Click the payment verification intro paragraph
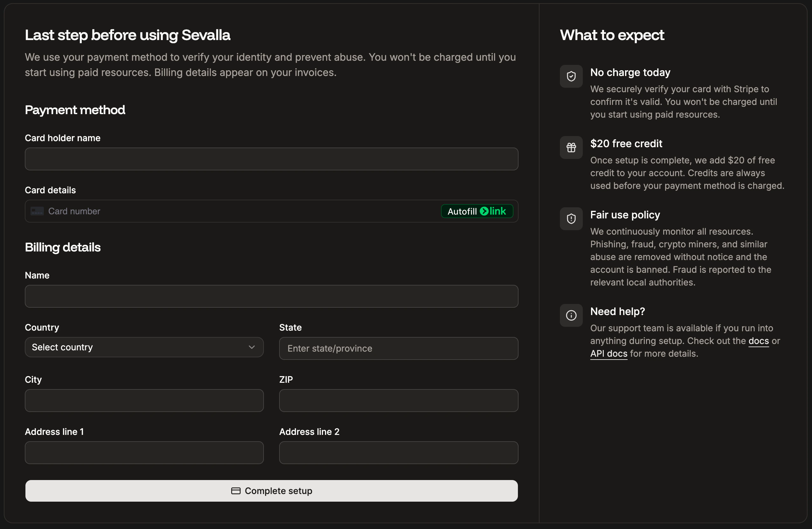This screenshot has height=529, width=812. coord(270,65)
